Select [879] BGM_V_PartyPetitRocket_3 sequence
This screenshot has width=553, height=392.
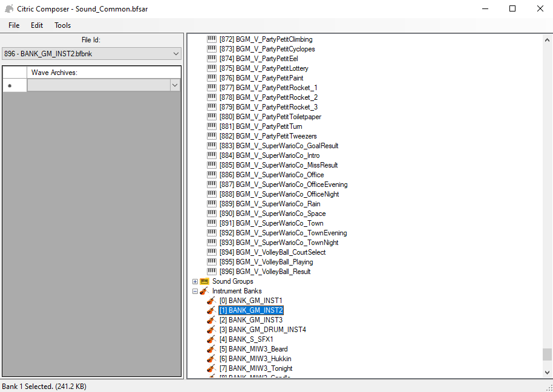pos(269,107)
